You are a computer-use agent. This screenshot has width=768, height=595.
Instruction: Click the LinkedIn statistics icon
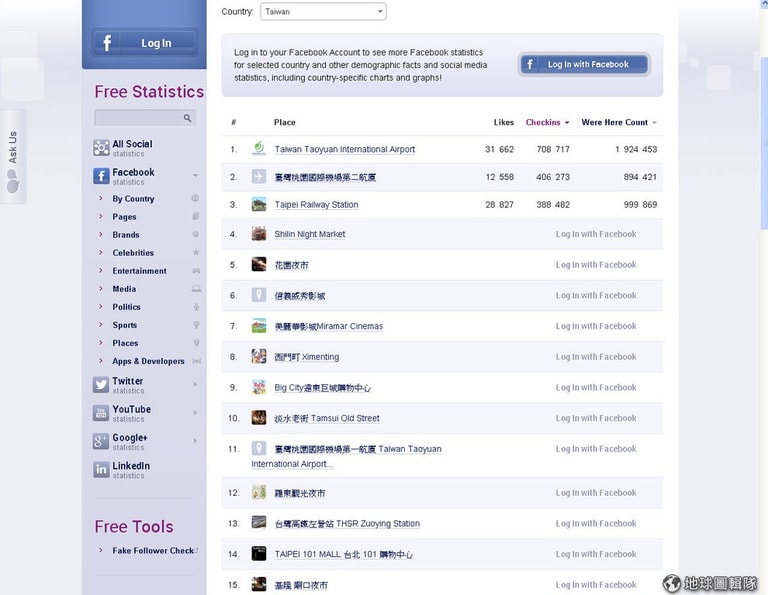click(101, 469)
